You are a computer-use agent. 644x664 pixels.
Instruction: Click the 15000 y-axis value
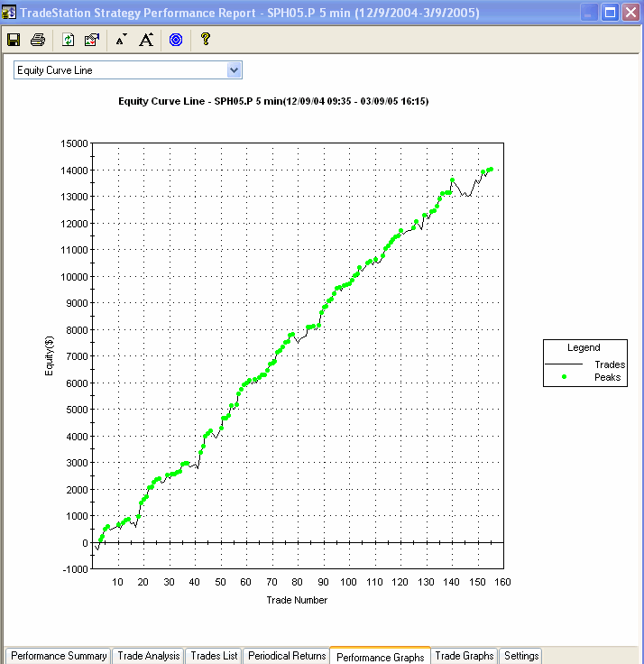(x=74, y=143)
